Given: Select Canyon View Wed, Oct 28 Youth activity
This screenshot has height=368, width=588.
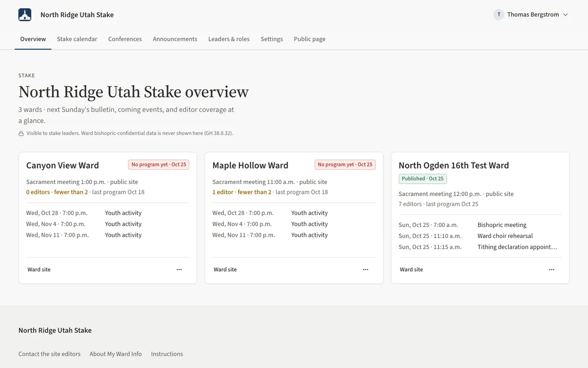Looking at the screenshot, I should (108, 213).
